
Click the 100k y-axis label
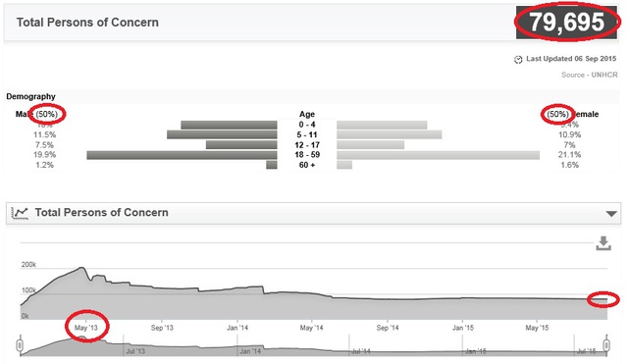tap(28, 290)
